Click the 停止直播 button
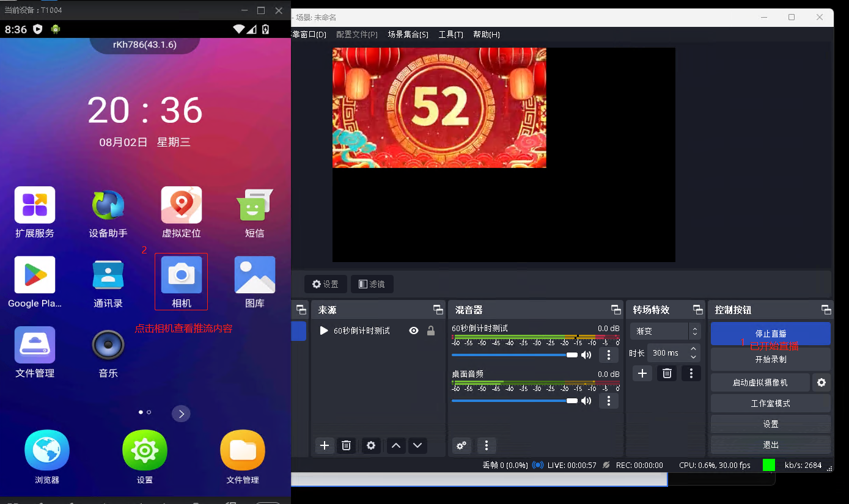849x504 pixels. point(770,334)
